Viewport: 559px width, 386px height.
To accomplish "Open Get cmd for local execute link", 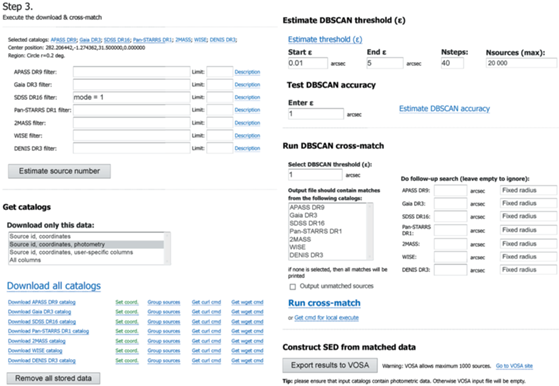I will pos(327,318).
